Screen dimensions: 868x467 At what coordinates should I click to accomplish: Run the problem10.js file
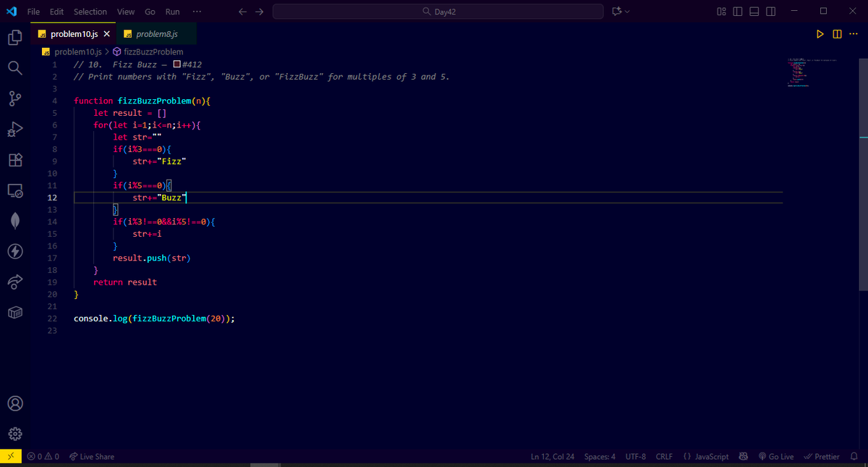tap(820, 33)
